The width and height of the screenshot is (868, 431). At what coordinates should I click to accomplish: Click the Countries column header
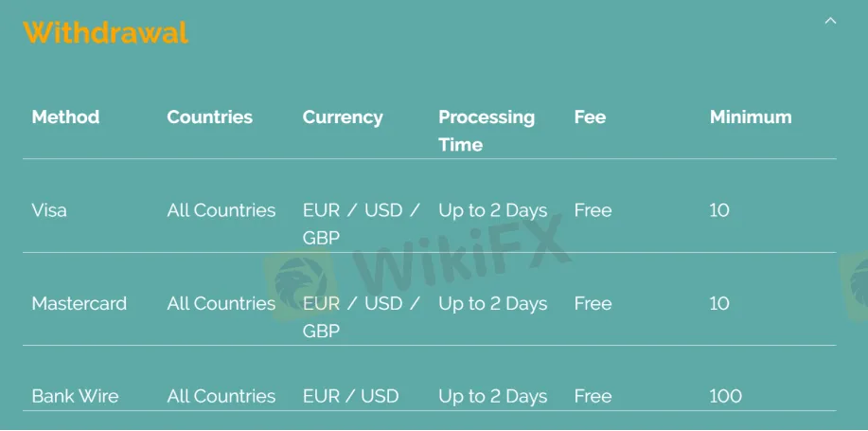(x=210, y=117)
